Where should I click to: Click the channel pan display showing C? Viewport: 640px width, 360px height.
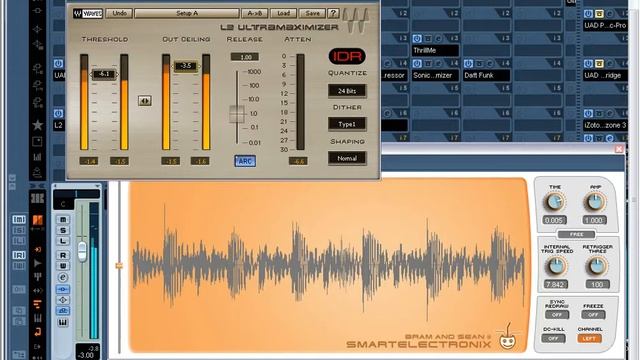click(63, 204)
